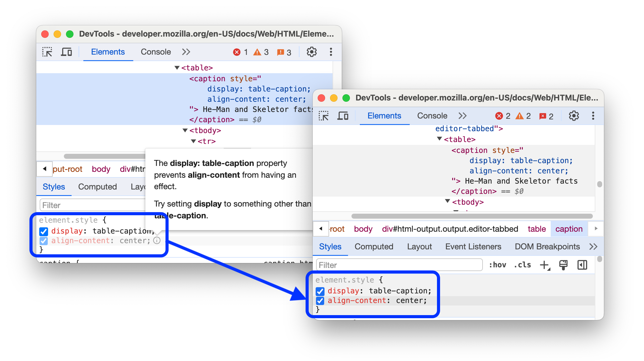The width and height of the screenshot is (644, 361).
Task: Toggle the align-content: center checkbox off
Action: (320, 301)
